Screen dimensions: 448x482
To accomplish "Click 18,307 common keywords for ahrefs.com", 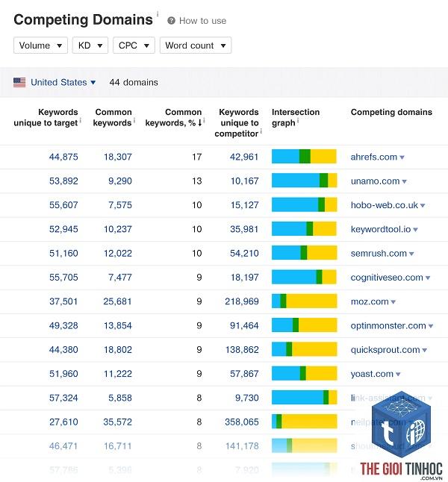I will [117, 157].
